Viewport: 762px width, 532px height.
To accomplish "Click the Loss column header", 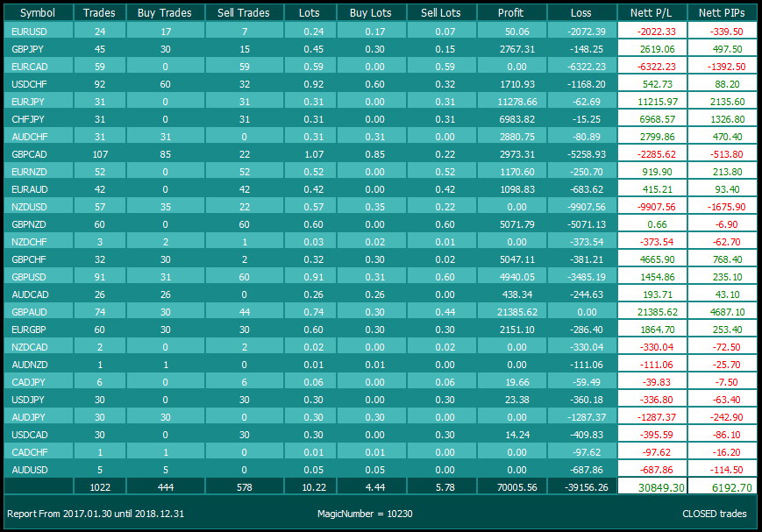I will click(581, 12).
